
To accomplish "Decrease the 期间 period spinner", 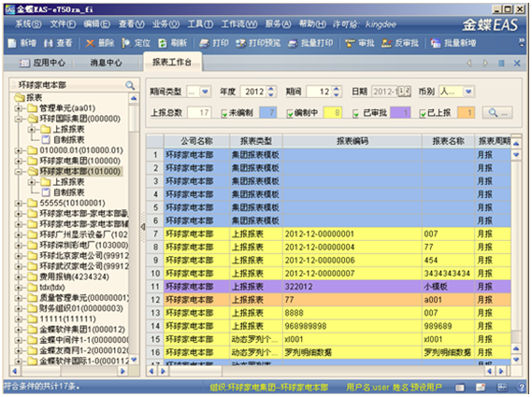I will pos(336,94).
